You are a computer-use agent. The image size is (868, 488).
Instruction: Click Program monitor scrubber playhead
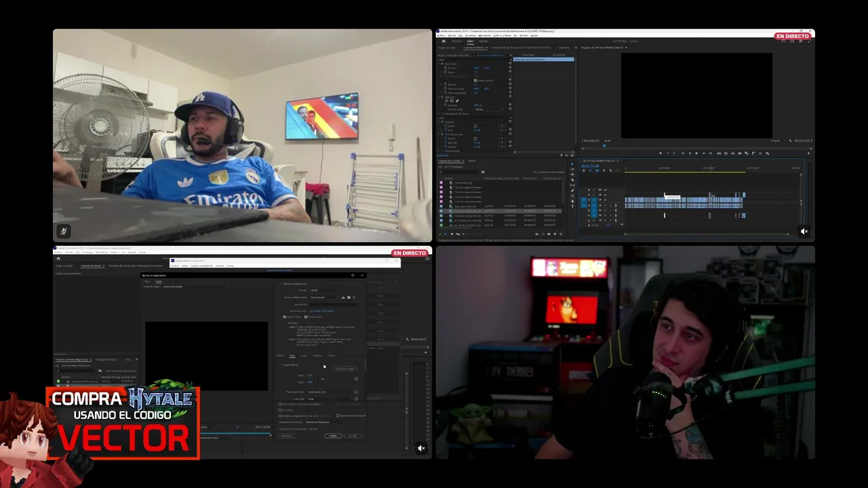click(x=604, y=146)
